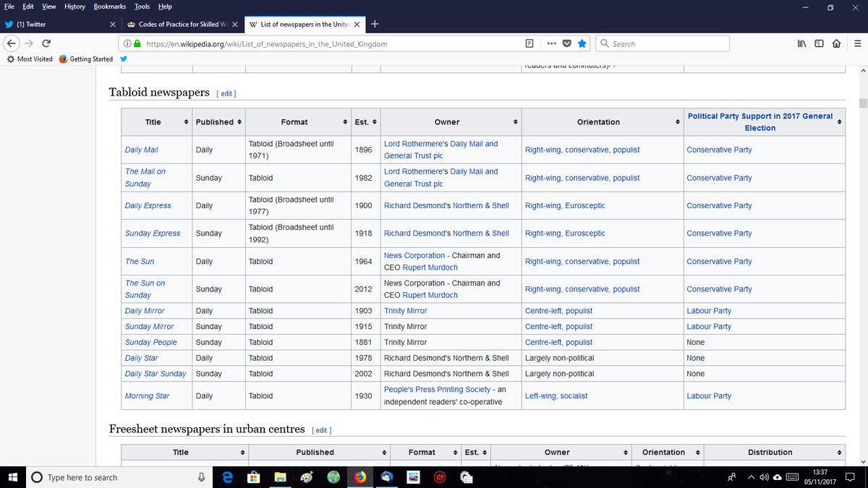Open the Firefox Library icon
The image size is (868, 488).
[801, 43]
